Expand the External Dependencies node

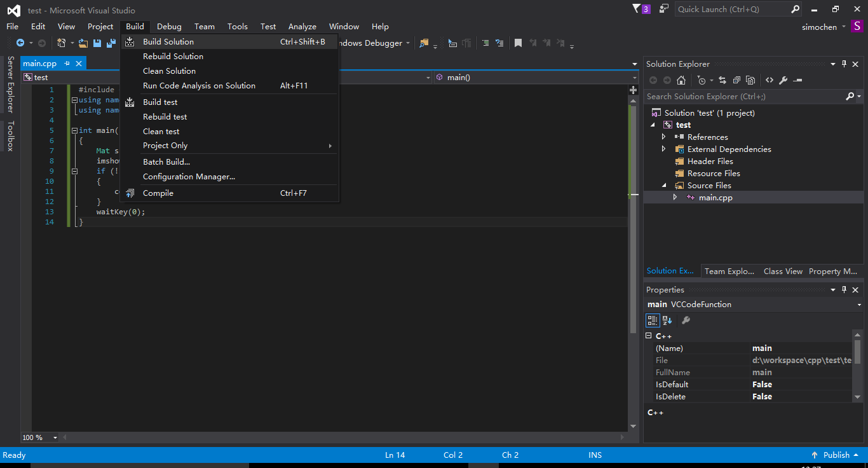664,149
